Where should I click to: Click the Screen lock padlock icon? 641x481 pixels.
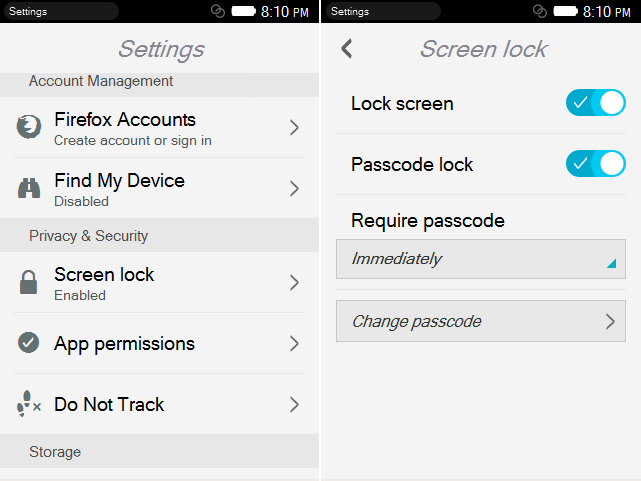click(29, 282)
